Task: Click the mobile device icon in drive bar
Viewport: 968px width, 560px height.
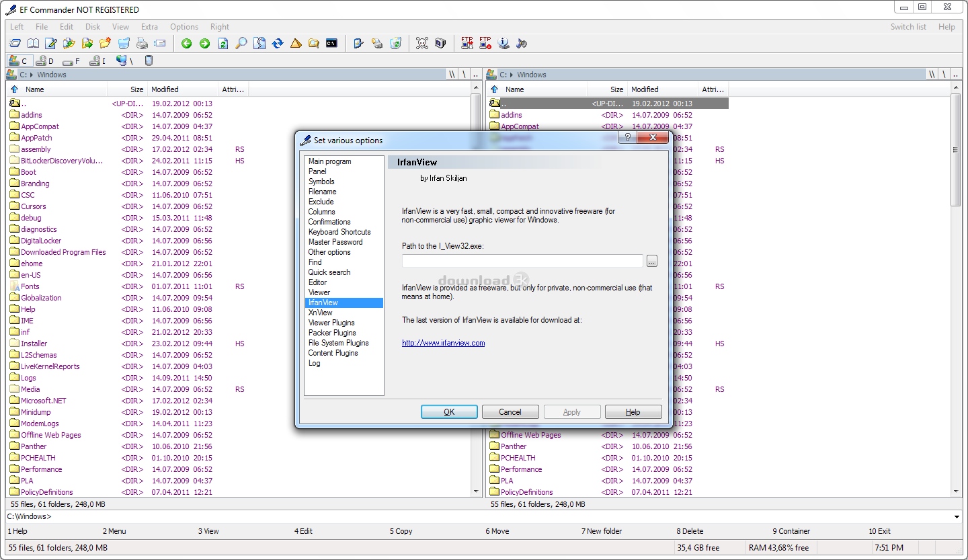Action: tap(149, 61)
